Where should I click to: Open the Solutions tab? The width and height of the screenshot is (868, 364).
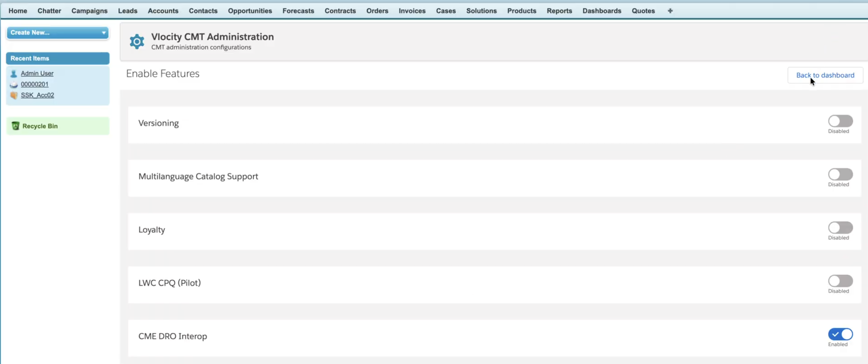[481, 11]
